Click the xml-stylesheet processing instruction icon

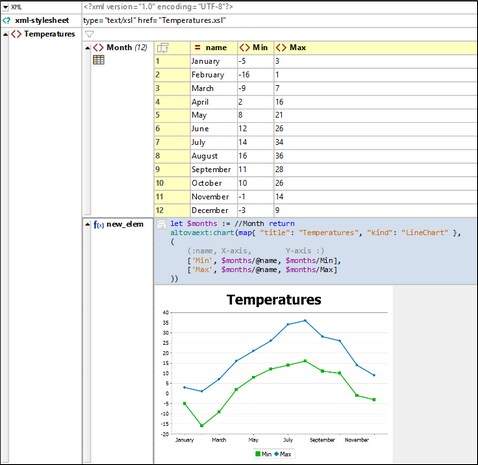tap(6, 21)
